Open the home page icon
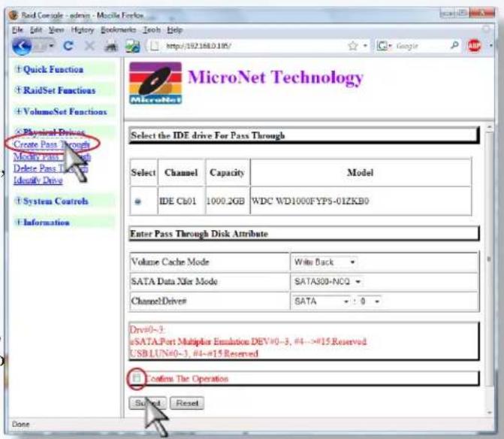This screenshot has width=504, height=439. click(111, 47)
